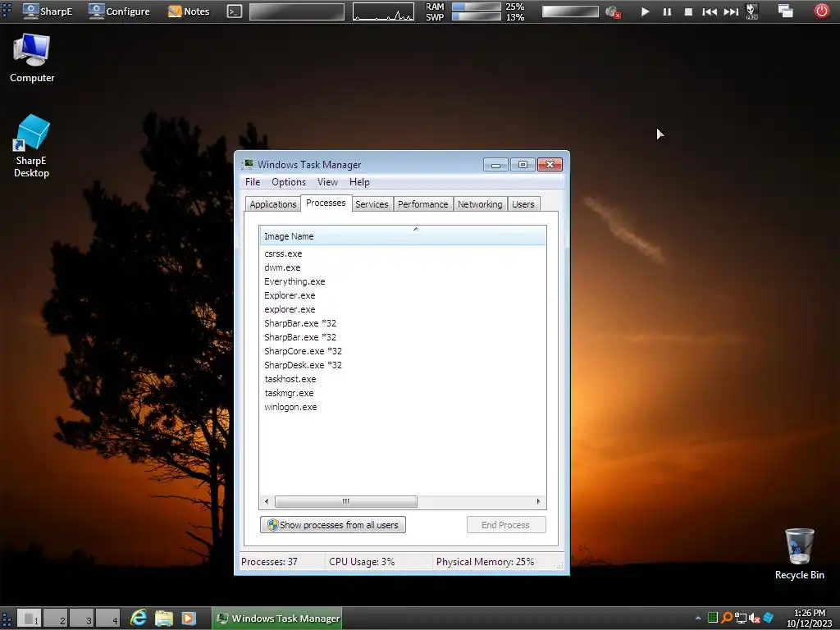Image resolution: width=840 pixels, height=630 pixels.
Task: Click the horizontal scrollbar left arrow
Action: pos(267,501)
